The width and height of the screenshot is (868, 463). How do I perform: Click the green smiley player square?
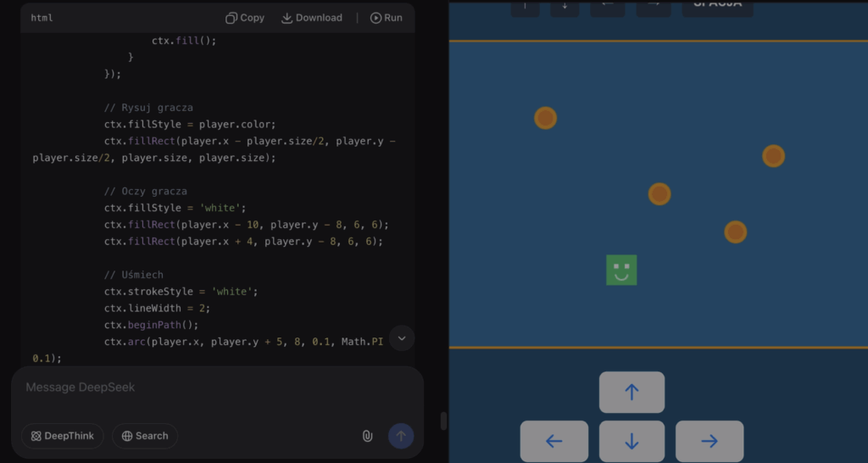(621, 271)
